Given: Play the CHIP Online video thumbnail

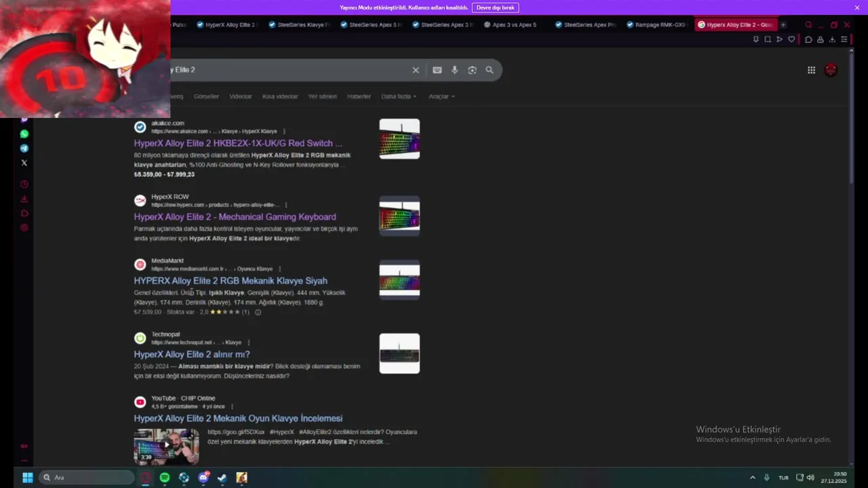Looking at the screenshot, I should [166, 445].
